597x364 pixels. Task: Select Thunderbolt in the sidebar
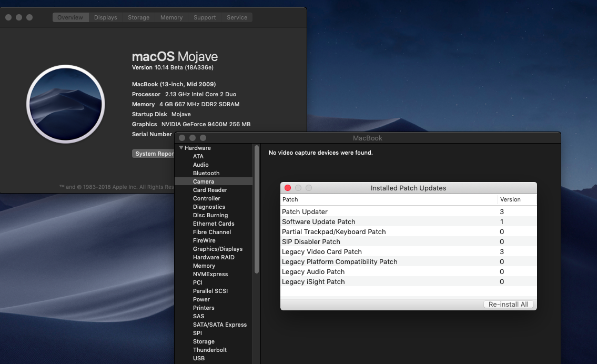pos(209,350)
